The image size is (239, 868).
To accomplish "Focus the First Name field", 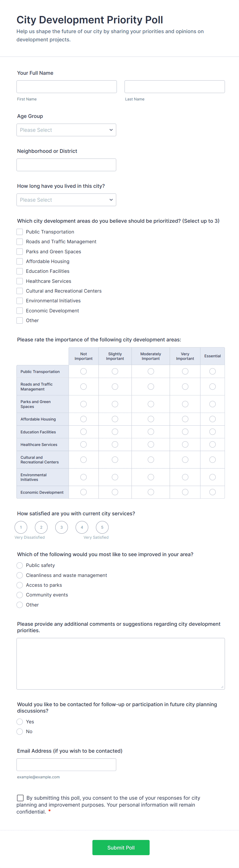I will coord(66,87).
